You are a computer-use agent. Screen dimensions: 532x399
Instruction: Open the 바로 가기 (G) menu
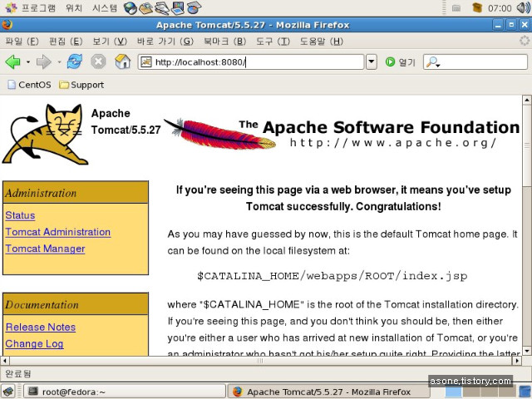pyautogui.click(x=165, y=42)
